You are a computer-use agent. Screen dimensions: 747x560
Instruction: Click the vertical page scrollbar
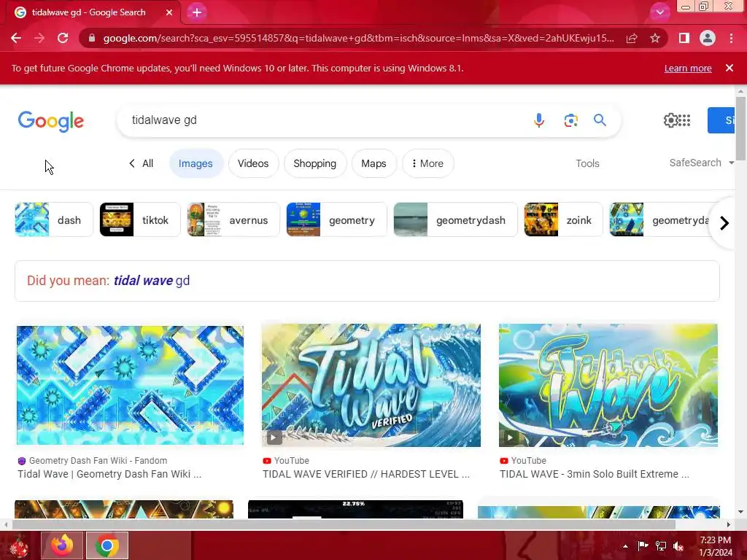[x=740, y=128]
